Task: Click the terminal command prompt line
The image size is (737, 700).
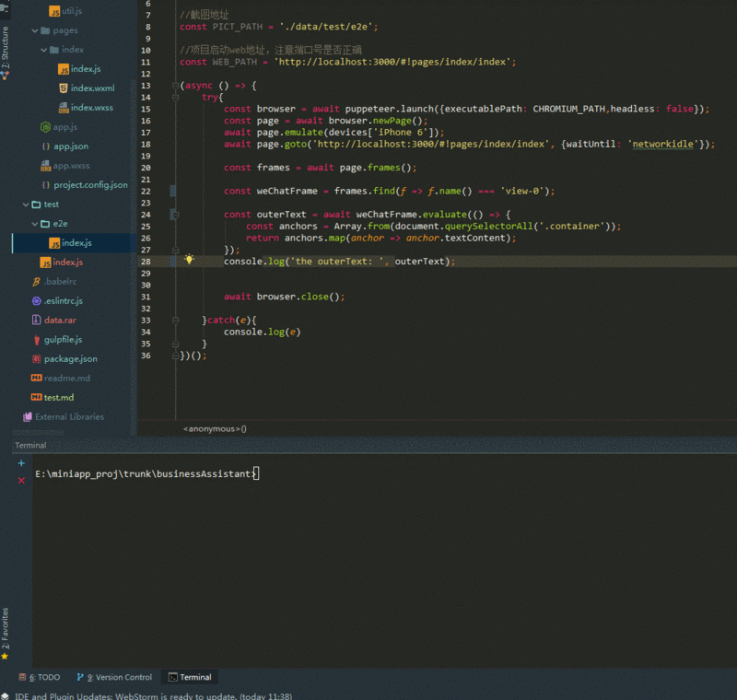Action: 147,473
